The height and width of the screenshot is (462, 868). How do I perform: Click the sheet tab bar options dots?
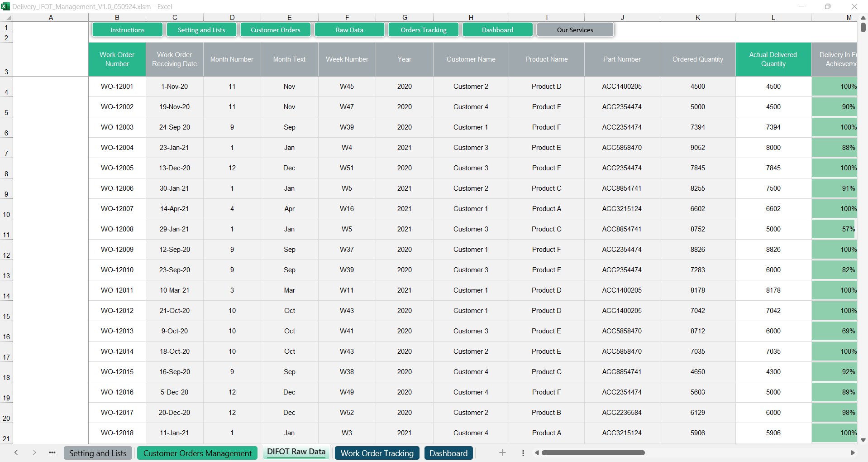click(523, 452)
